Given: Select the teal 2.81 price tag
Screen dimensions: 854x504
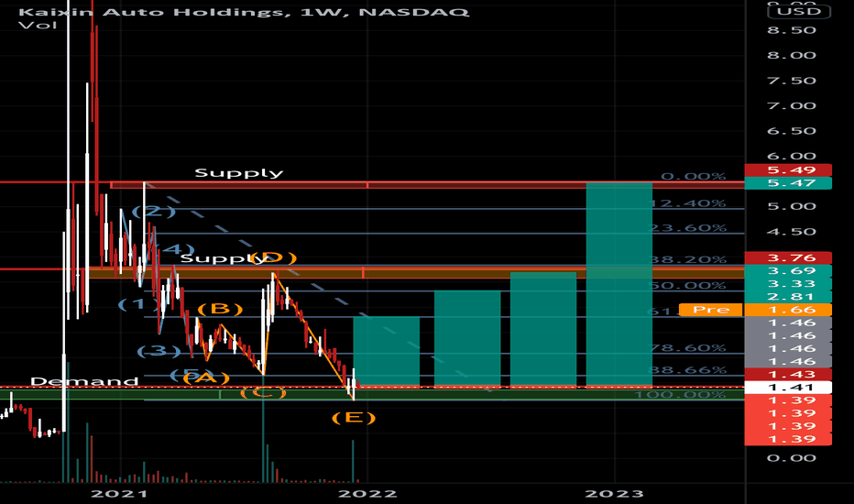Looking at the screenshot, I should [x=788, y=297].
